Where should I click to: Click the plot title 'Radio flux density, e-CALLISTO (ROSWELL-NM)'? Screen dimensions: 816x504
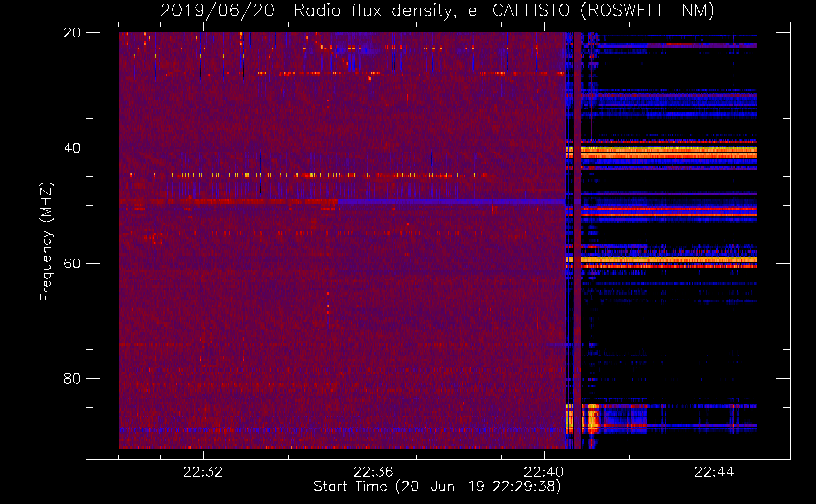pyautogui.click(x=504, y=10)
